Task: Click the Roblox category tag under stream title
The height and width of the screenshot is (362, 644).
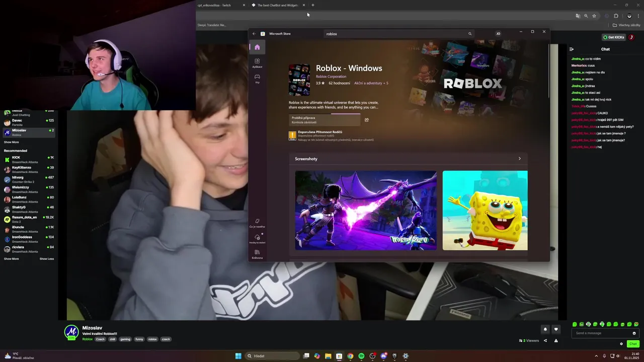Action: (88, 339)
